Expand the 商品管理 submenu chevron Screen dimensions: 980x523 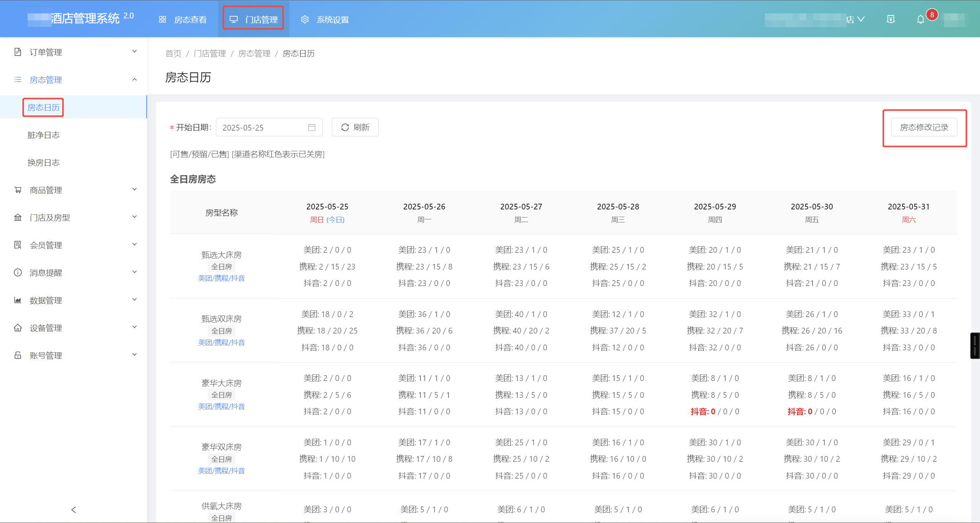[134, 189]
